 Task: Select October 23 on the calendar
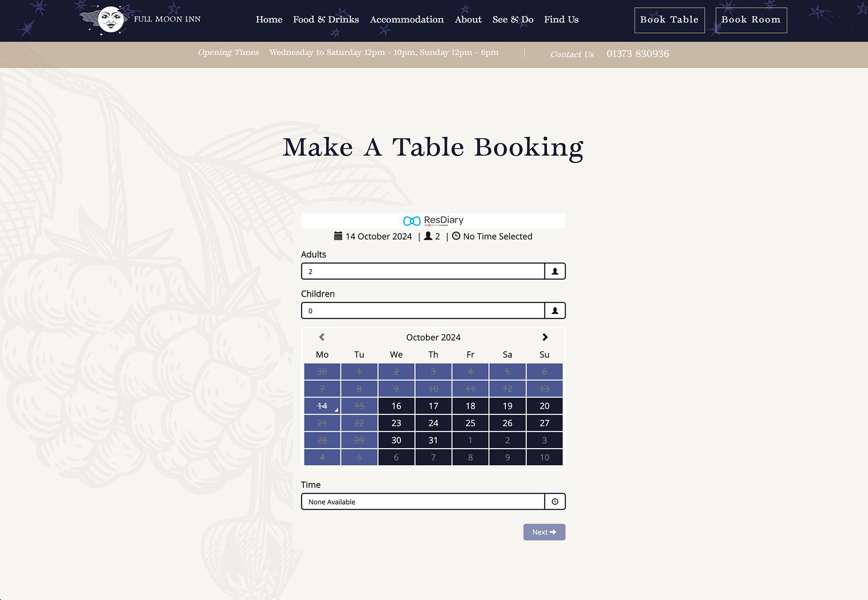point(396,423)
